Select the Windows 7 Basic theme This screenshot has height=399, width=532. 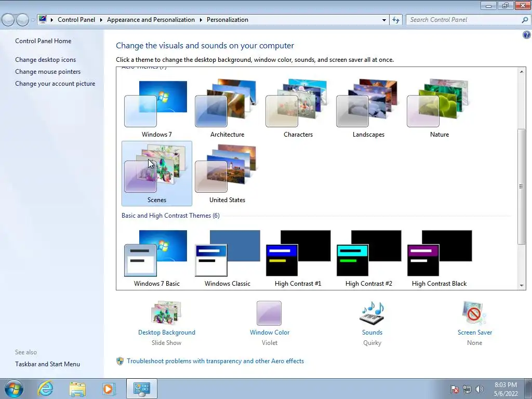tap(156, 258)
